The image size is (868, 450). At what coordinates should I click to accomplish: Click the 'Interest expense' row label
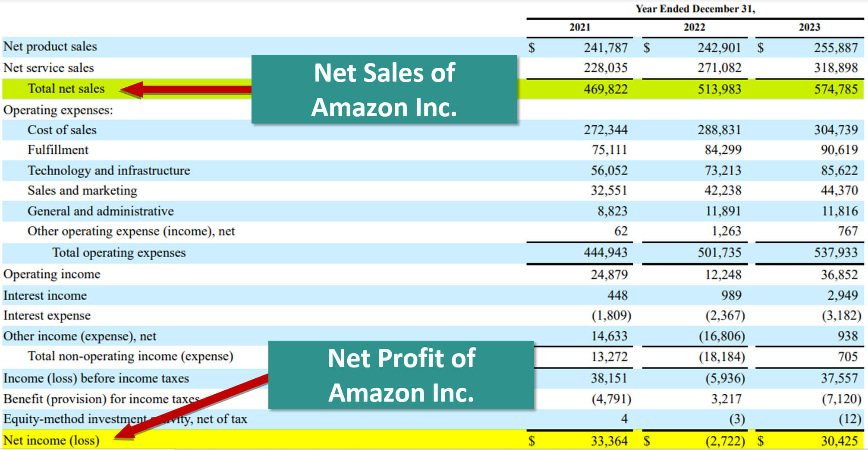coord(47,316)
